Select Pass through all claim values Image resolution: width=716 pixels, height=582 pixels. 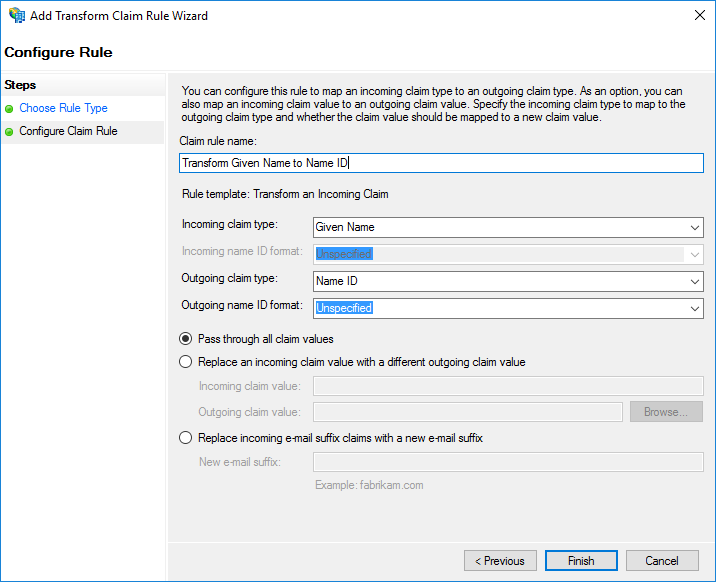(x=185, y=339)
